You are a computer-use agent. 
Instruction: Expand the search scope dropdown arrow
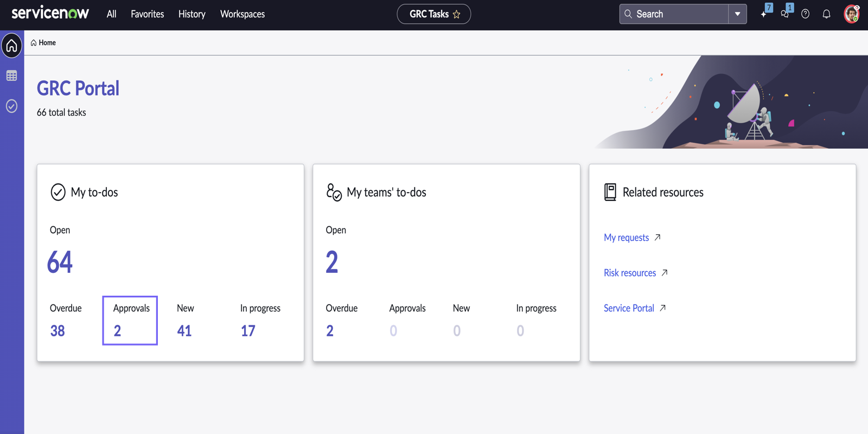737,14
